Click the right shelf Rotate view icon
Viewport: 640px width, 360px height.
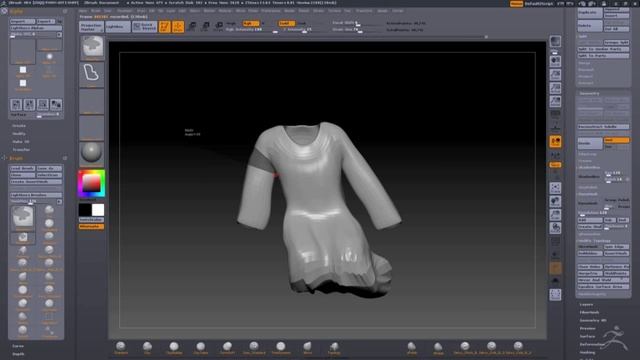(x=555, y=228)
